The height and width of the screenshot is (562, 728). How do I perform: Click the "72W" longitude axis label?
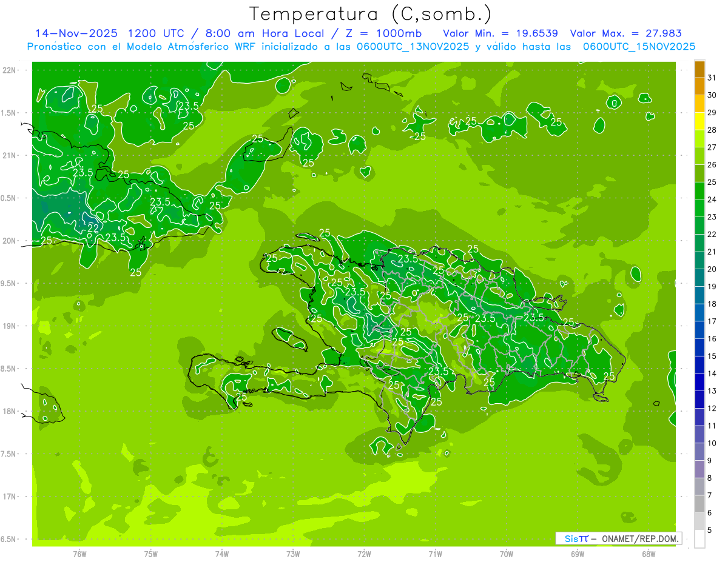pyautogui.click(x=364, y=554)
